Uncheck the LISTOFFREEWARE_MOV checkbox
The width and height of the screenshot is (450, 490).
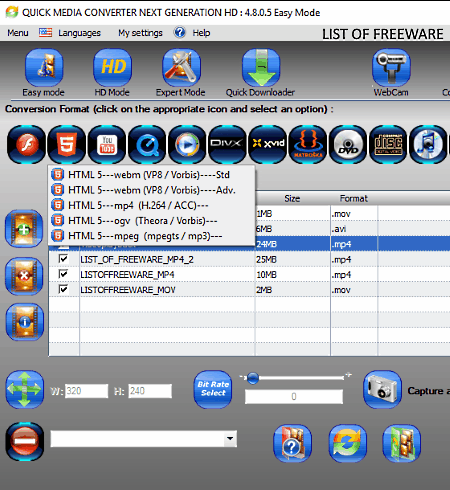click(63, 289)
